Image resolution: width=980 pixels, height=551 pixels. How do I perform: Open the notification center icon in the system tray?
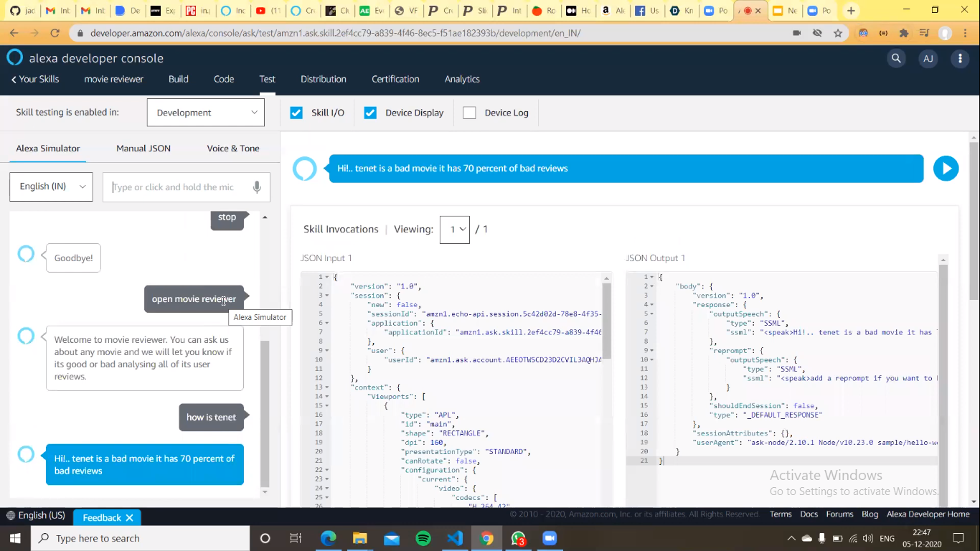(958, 538)
